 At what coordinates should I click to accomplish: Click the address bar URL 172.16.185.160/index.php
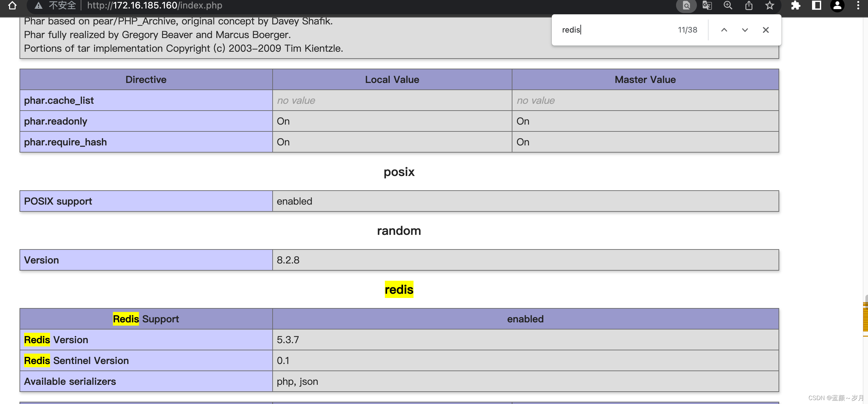tap(154, 6)
